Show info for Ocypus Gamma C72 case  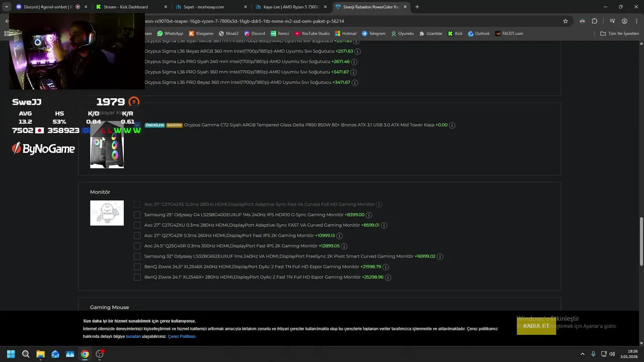452,125
